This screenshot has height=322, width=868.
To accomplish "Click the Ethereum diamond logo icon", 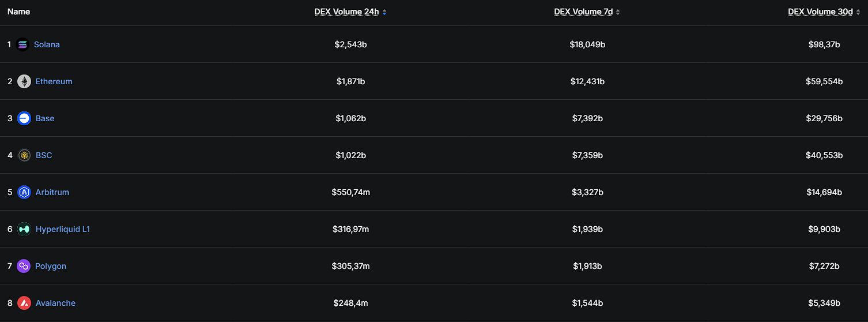I will [x=24, y=81].
